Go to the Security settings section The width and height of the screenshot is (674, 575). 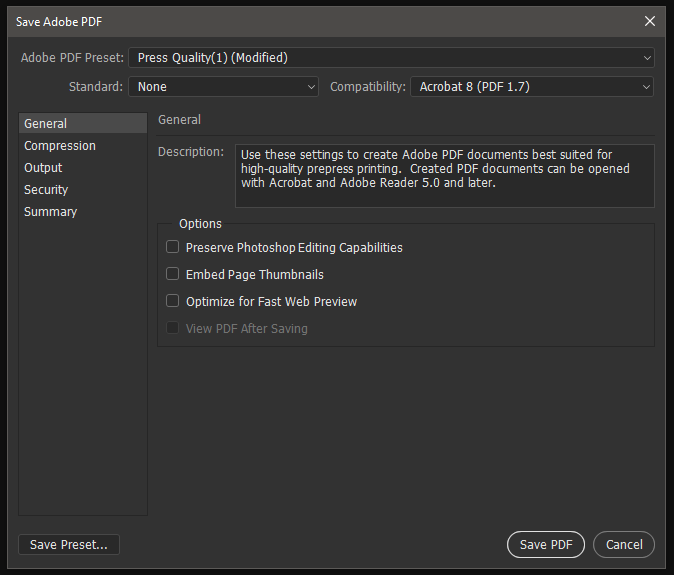[x=83, y=190]
